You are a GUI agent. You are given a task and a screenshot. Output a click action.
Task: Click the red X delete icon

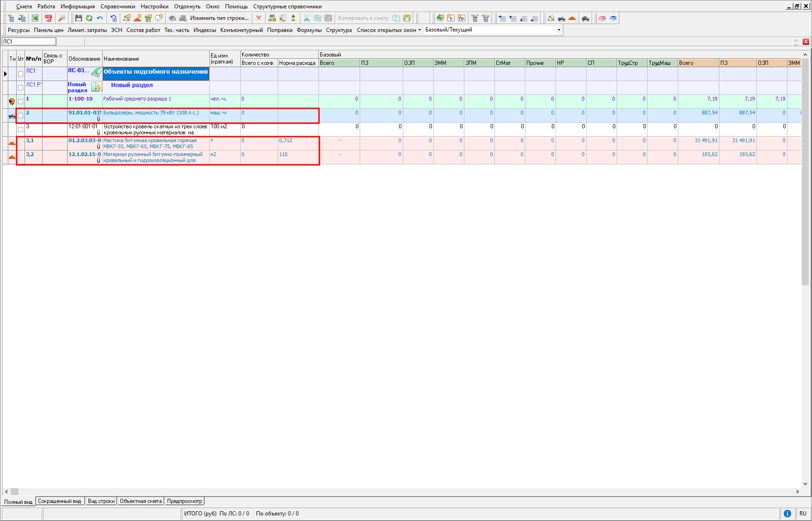(x=259, y=18)
